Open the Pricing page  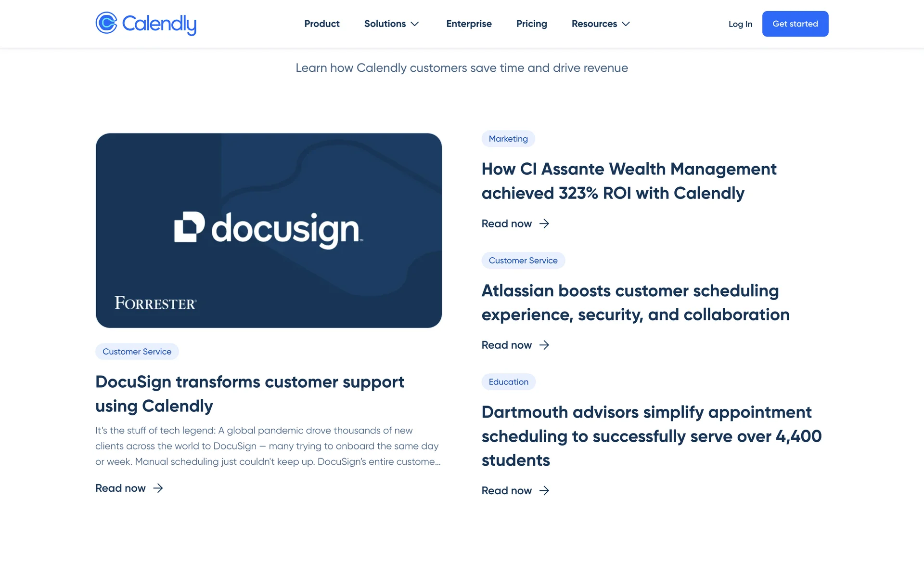coord(531,24)
